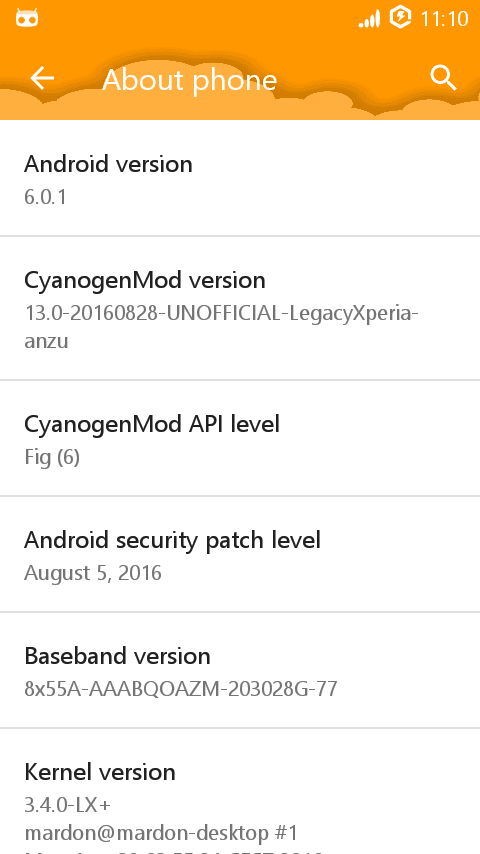Tap the August 5, 2016 date
The width and height of the screenshot is (480, 854).
[93, 573]
